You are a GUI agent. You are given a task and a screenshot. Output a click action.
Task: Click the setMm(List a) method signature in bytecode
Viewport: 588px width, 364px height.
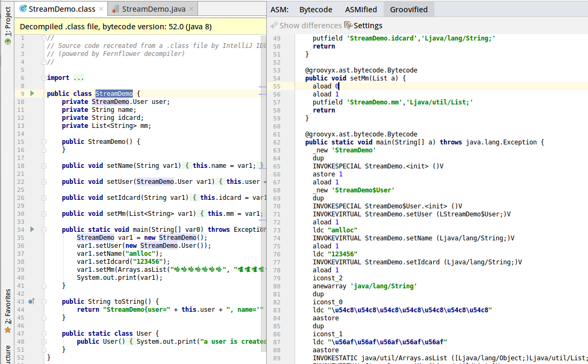click(355, 78)
